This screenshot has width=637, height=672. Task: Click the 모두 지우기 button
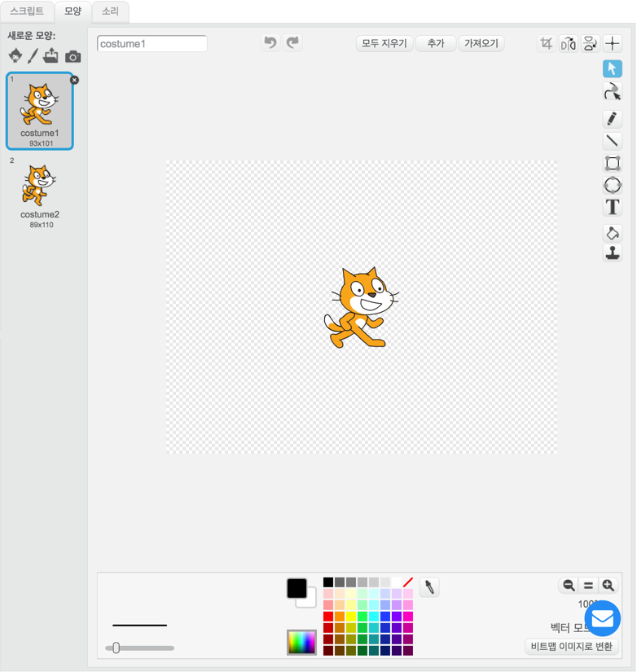(384, 43)
